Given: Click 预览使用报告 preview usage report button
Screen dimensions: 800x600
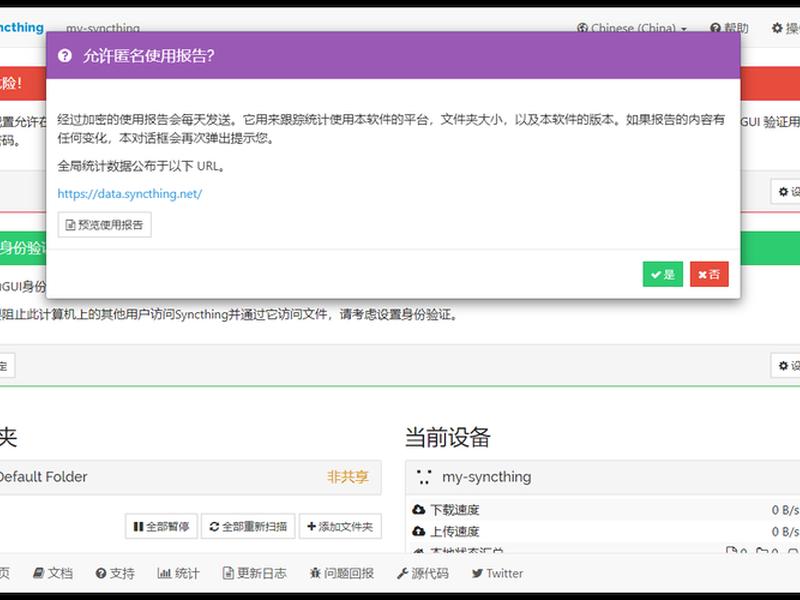Looking at the screenshot, I should click(x=105, y=225).
